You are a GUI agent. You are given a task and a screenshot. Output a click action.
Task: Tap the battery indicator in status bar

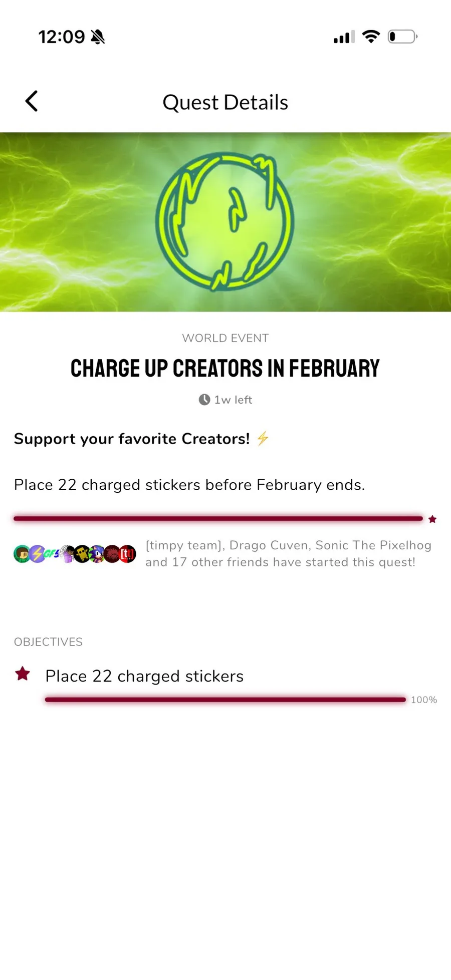tap(402, 37)
